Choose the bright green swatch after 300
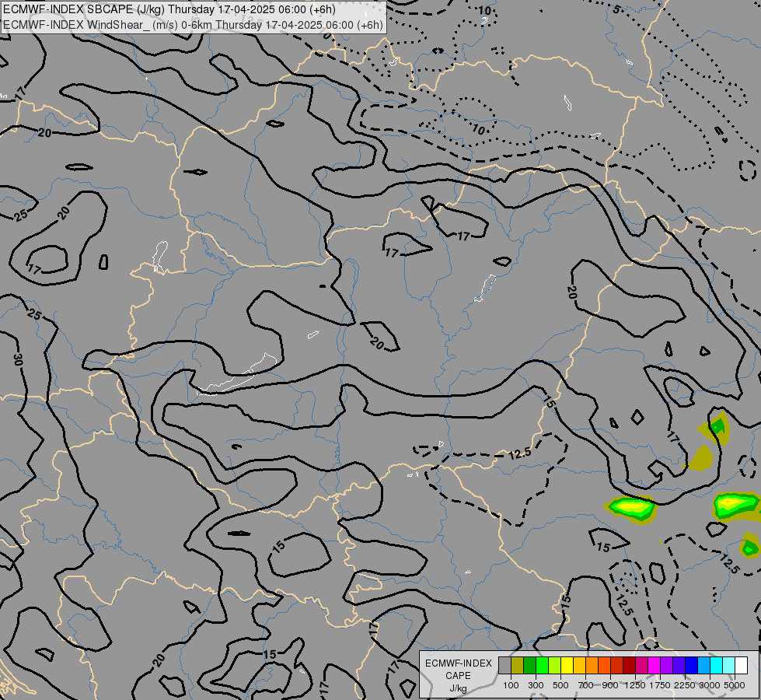Viewport: 761px width, 700px height. 542,666
